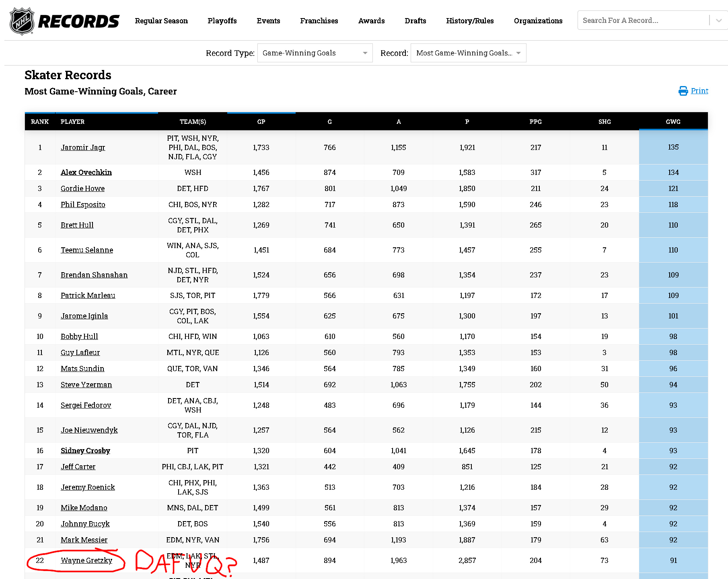The height and width of the screenshot is (579, 728).
Task: Open Johnny Bucyk's player page
Action: [x=85, y=524]
